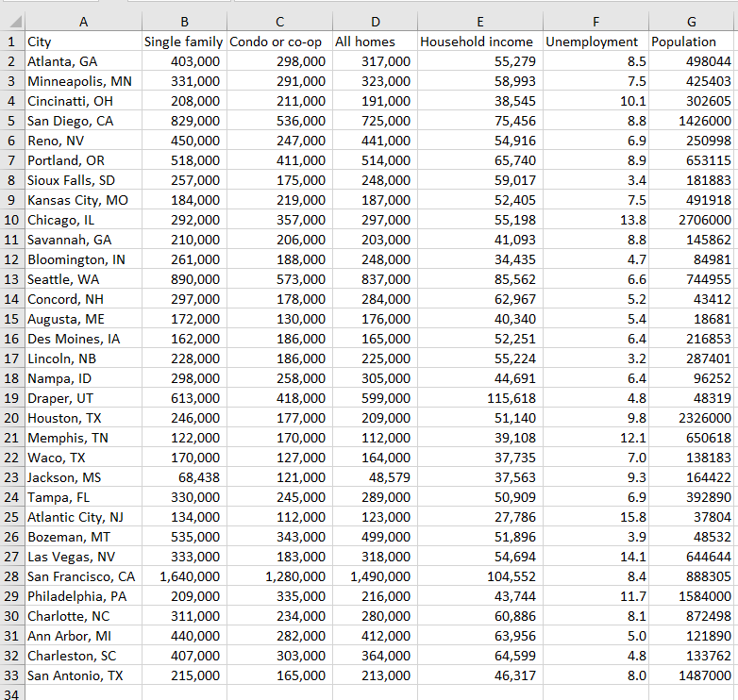738x700 pixels.
Task: Select the 'Chicago, IL' cell
Action: (83, 220)
